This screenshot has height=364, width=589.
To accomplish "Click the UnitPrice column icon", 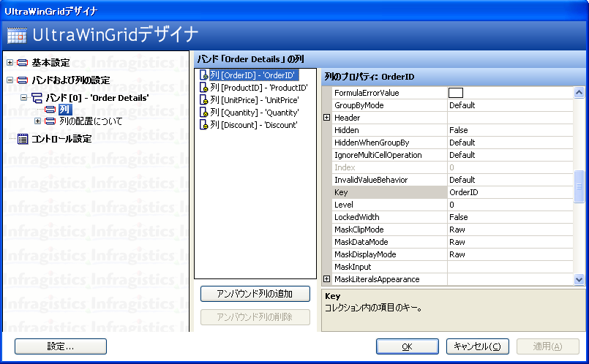I will [204, 100].
